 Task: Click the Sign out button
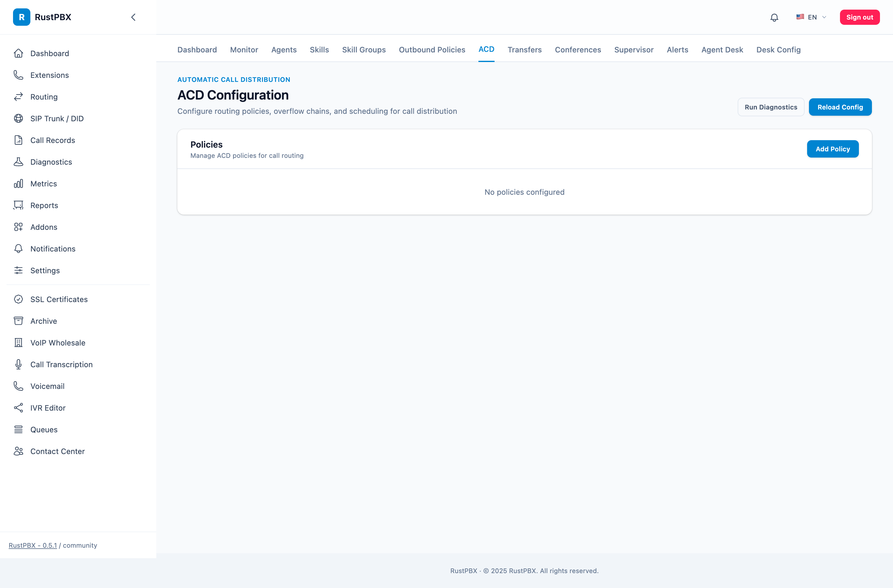[859, 17]
